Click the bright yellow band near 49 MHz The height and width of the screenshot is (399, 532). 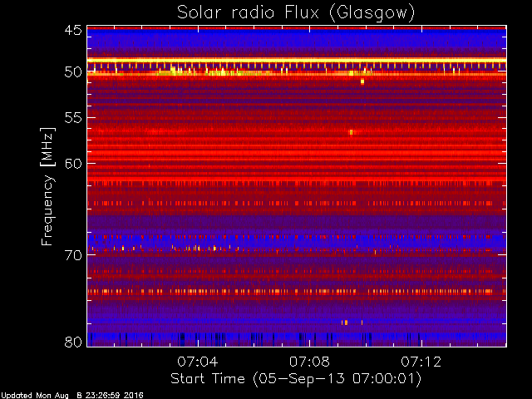coord(297,61)
